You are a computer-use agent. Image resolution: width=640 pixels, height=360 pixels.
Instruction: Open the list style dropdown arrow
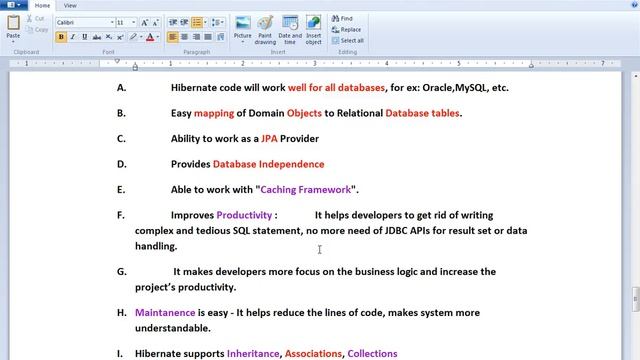pyautogui.click(x=205, y=22)
